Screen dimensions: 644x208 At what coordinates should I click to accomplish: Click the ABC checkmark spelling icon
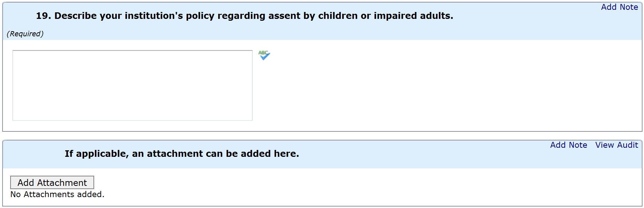pyautogui.click(x=264, y=55)
